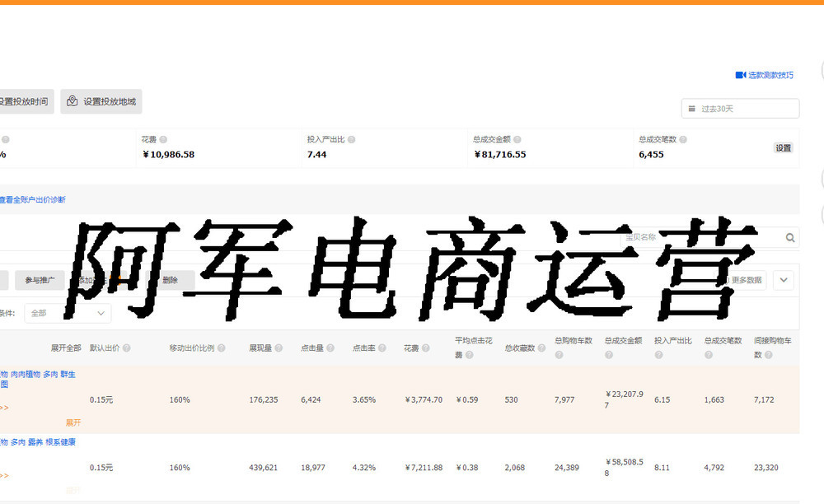The width and height of the screenshot is (824, 504).
Task: Click help icon beside 默认出价 header
Action: tap(127, 348)
